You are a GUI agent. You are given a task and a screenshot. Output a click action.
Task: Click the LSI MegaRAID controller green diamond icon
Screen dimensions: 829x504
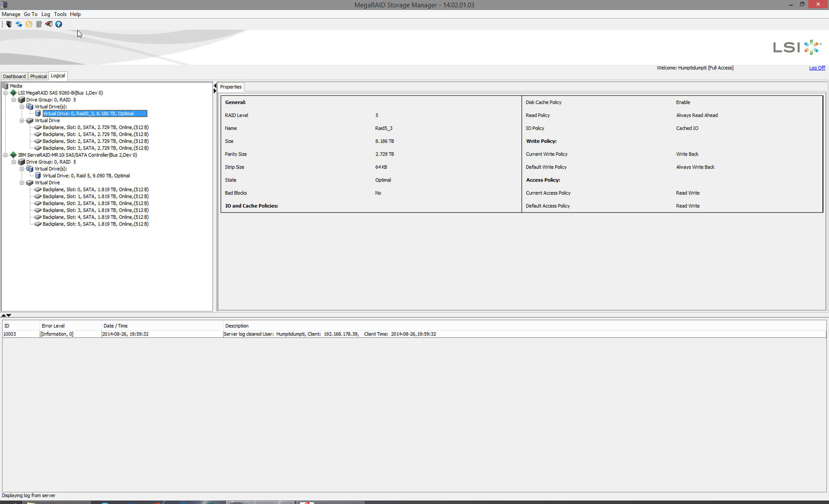[13, 93]
